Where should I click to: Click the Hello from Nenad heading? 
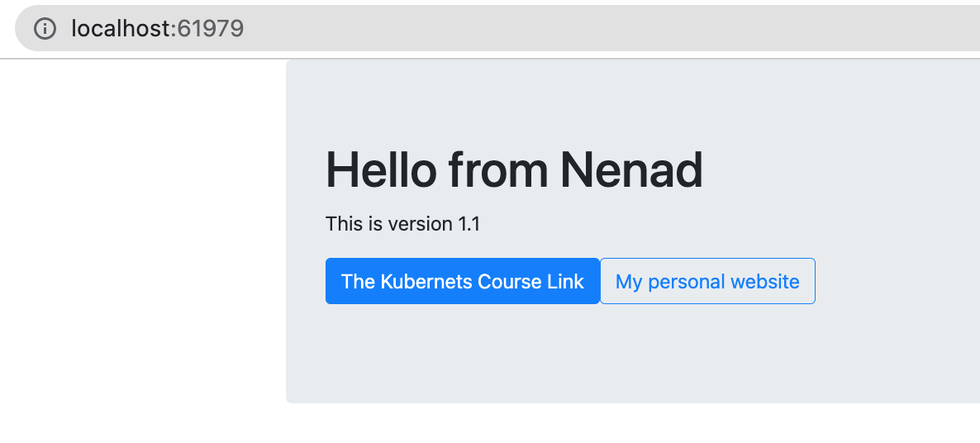[514, 170]
